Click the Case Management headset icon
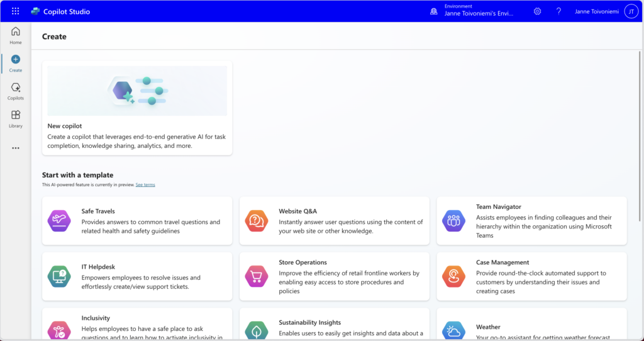 point(453,276)
